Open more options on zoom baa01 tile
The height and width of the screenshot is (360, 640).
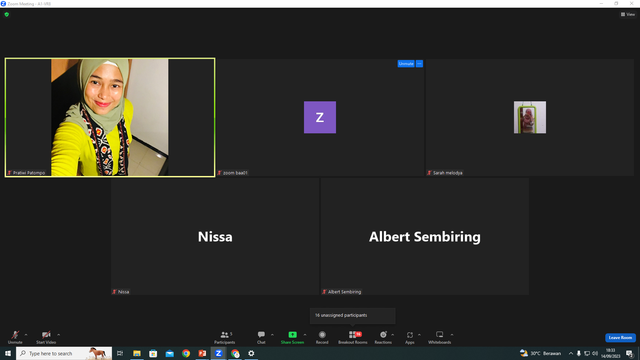point(419,64)
